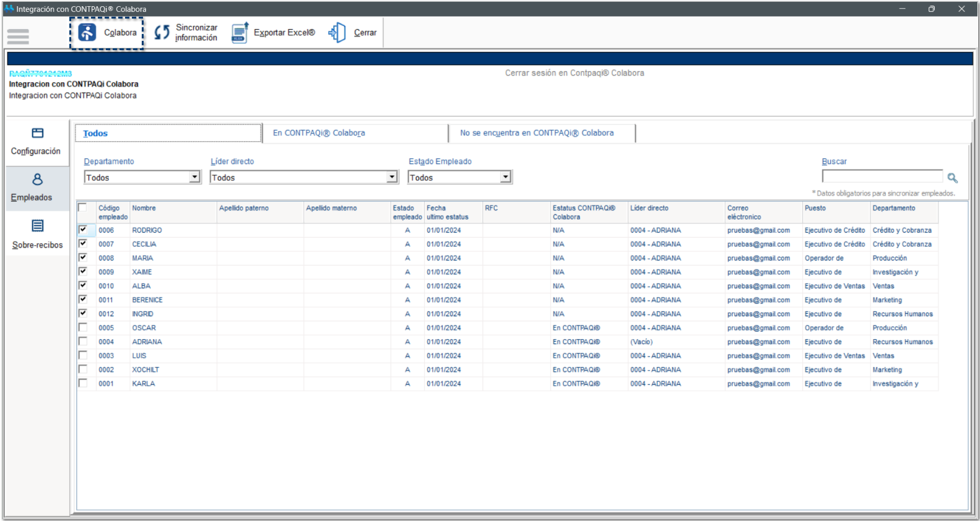Open the hamburger menu icon

pos(18,37)
